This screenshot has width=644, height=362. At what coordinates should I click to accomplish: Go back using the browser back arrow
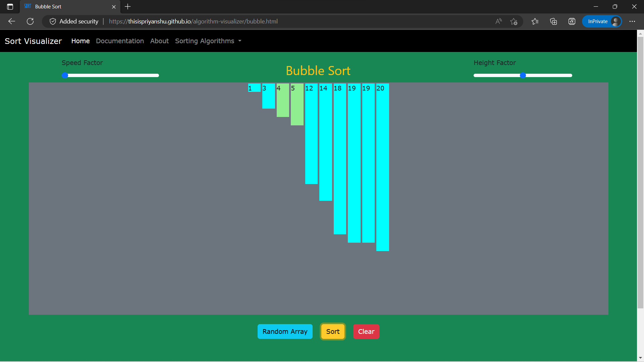click(x=12, y=21)
